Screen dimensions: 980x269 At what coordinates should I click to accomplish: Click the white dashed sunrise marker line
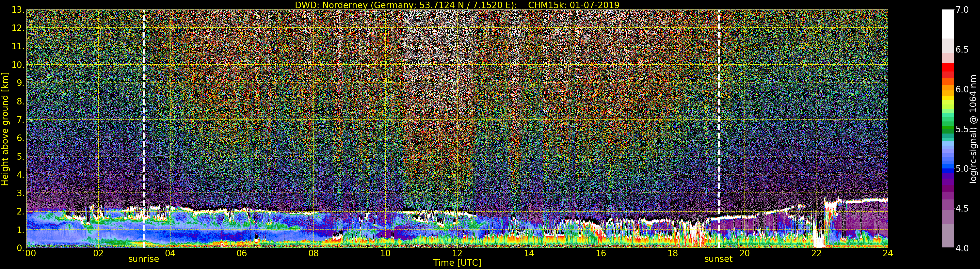coord(143,129)
